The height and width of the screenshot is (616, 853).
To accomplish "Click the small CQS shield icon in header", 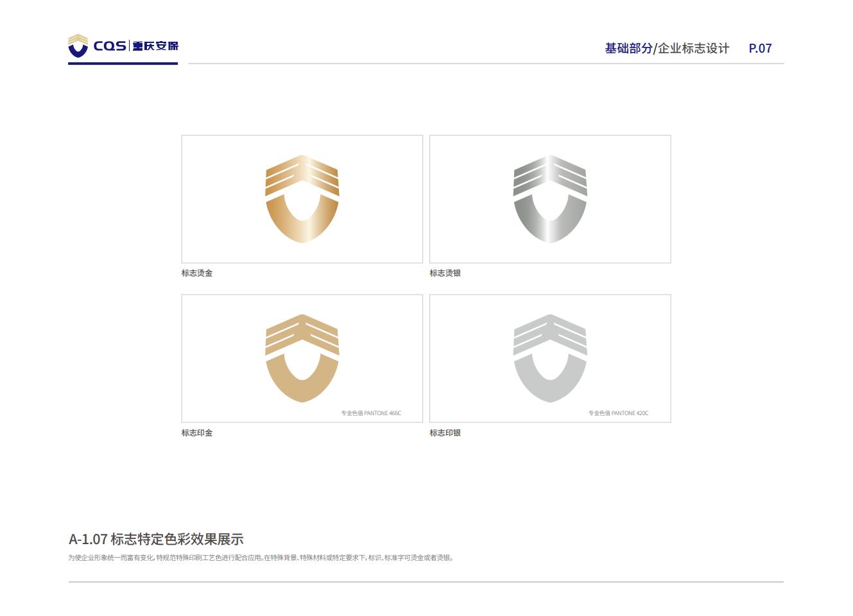I will pos(78,46).
